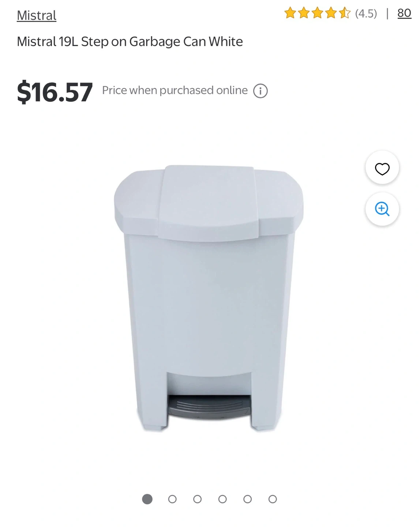Open price info circle icon

click(x=260, y=91)
